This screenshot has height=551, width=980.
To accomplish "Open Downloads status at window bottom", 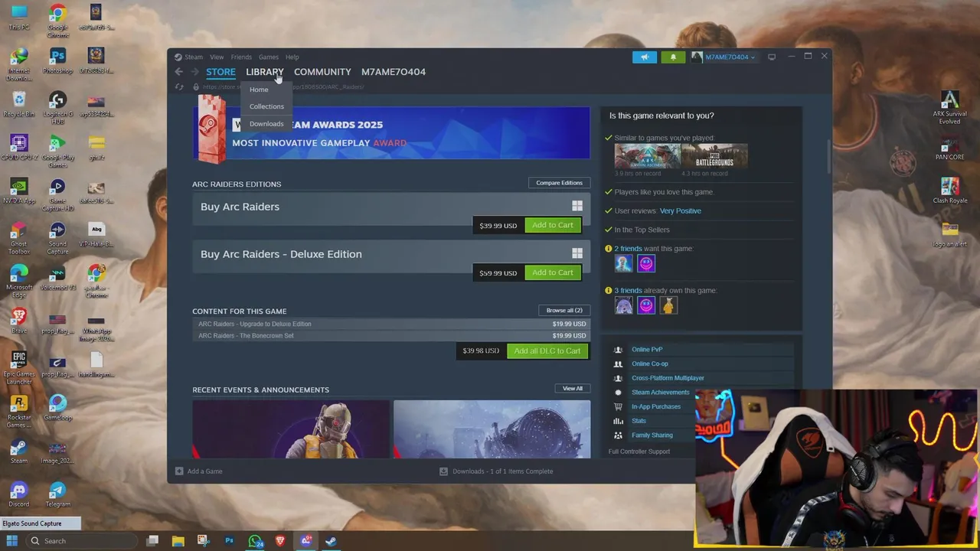I will click(x=496, y=471).
